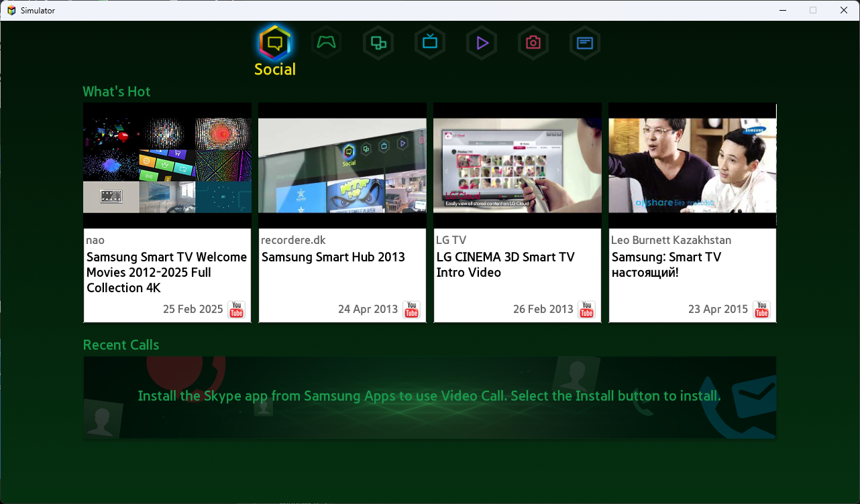The height and width of the screenshot is (504, 860).
Task: Select the Install Skype app message
Action: (429, 396)
